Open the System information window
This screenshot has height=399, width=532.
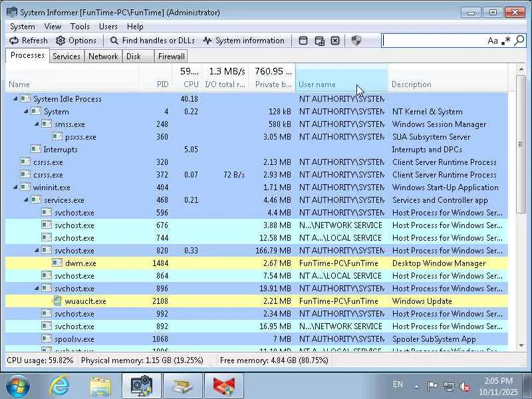243,41
